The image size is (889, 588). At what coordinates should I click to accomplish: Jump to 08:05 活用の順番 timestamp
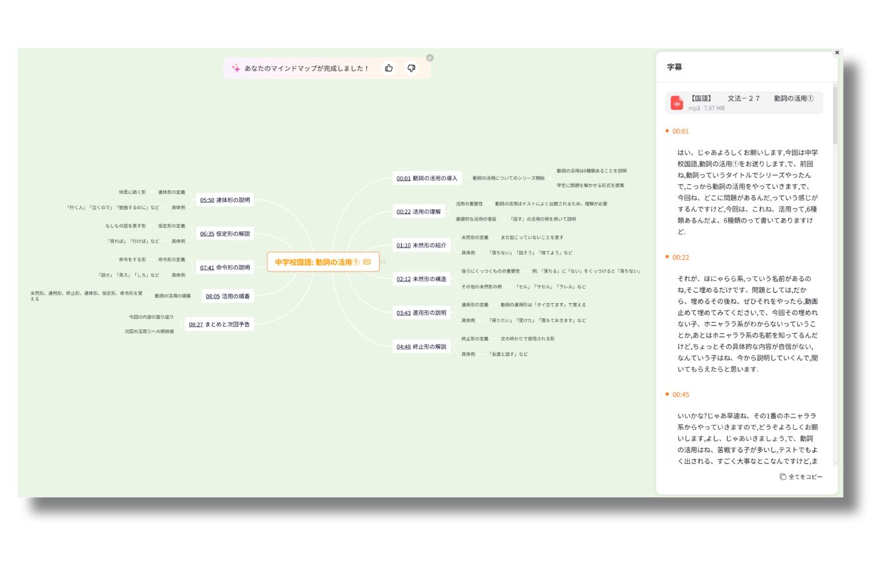pyautogui.click(x=213, y=296)
